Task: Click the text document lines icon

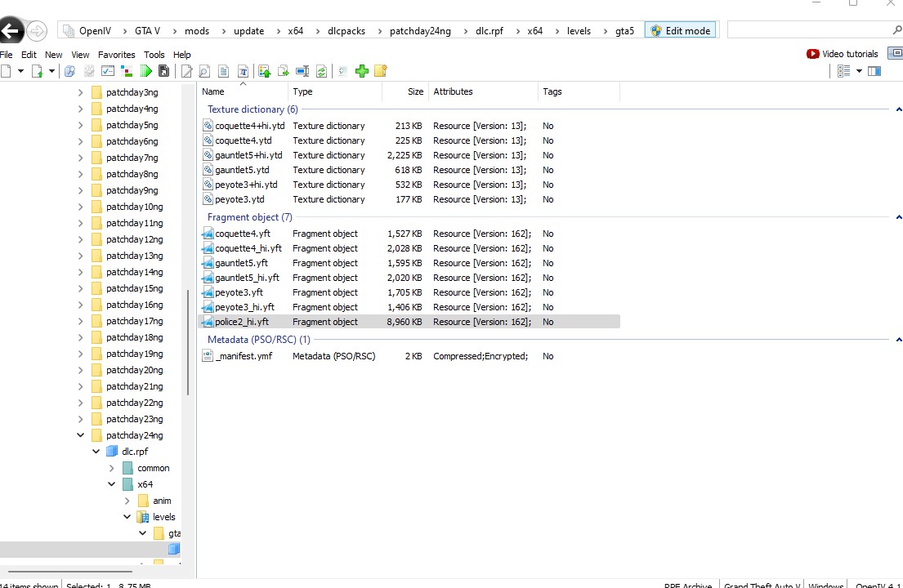Action: point(223,71)
